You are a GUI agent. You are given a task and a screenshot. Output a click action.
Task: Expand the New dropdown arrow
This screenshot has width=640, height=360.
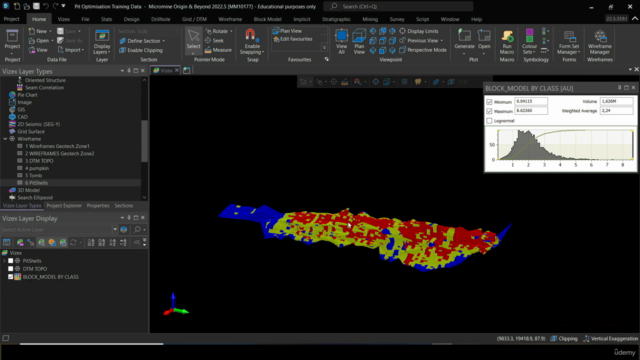(50, 31)
